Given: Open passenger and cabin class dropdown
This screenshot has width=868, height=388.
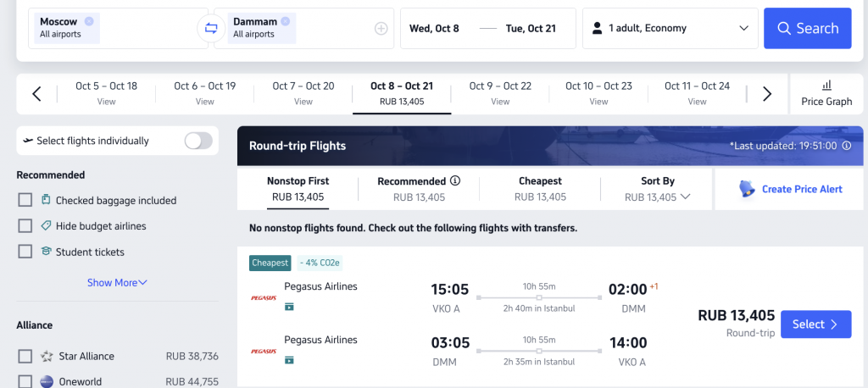Looking at the screenshot, I should (x=670, y=28).
